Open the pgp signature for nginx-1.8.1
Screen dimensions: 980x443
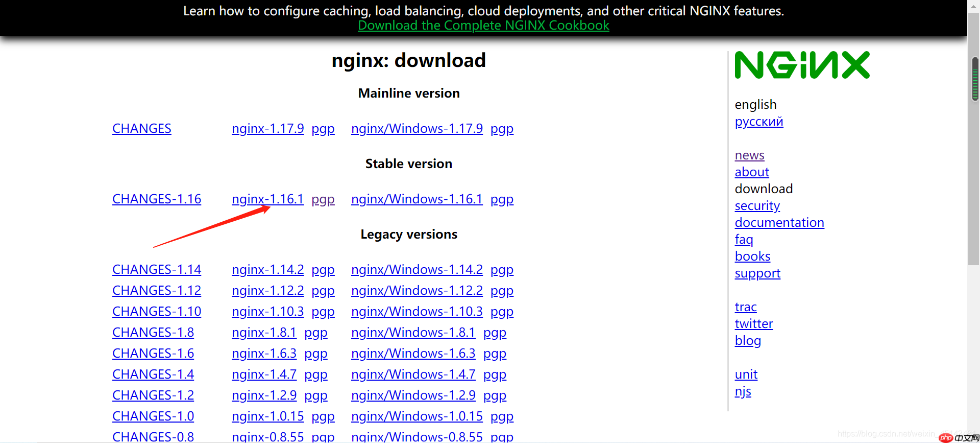click(x=316, y=333)
